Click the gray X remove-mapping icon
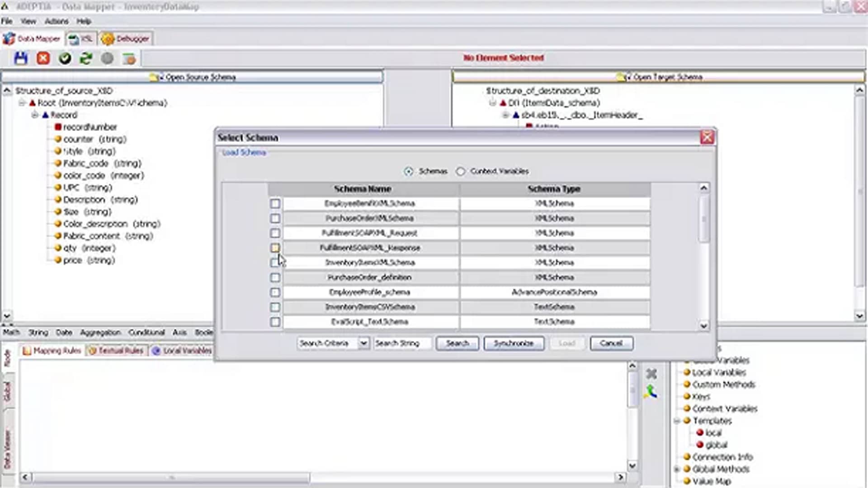 tap(651, 374)
